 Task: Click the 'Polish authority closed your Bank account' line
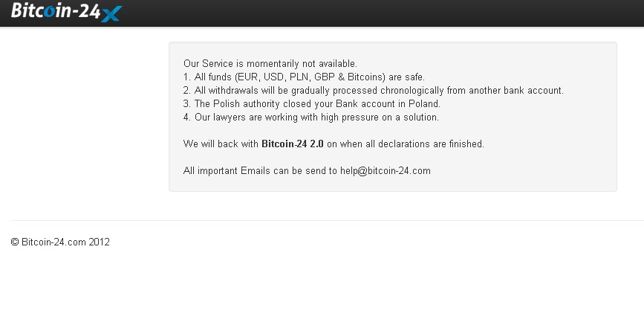tap(312, 103)
